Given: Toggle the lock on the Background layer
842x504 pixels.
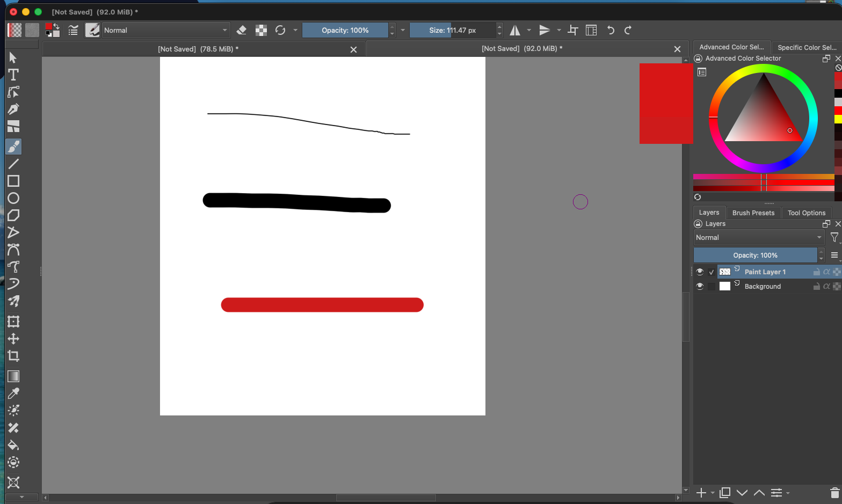Looking at the screenshot, I should point(816,286).
